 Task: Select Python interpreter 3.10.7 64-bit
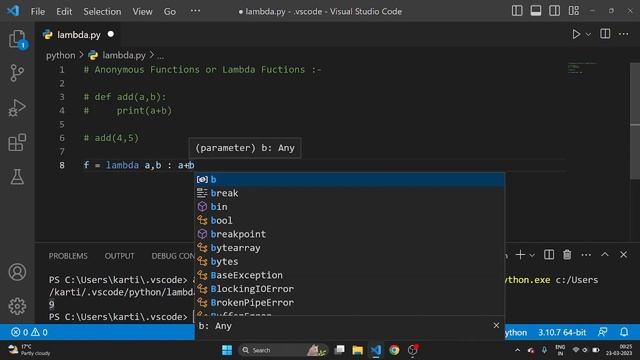(562, 332)
